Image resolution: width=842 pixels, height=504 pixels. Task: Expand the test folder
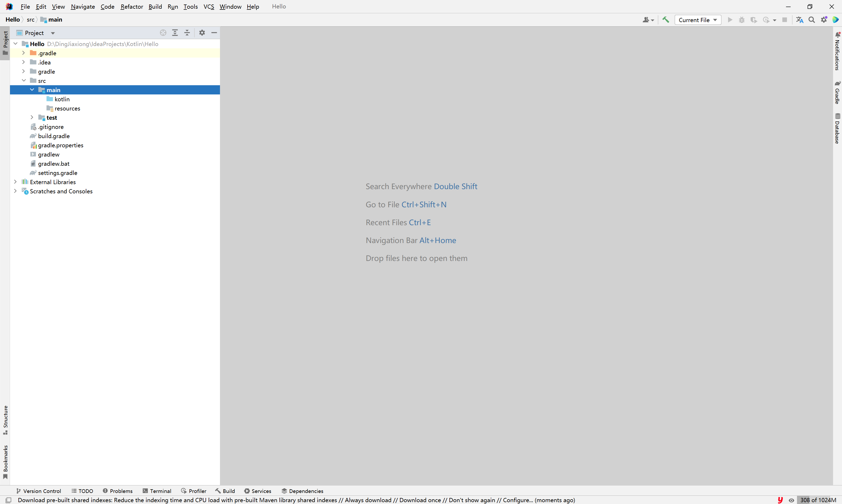pyautogui.click(x=32, y=118)
